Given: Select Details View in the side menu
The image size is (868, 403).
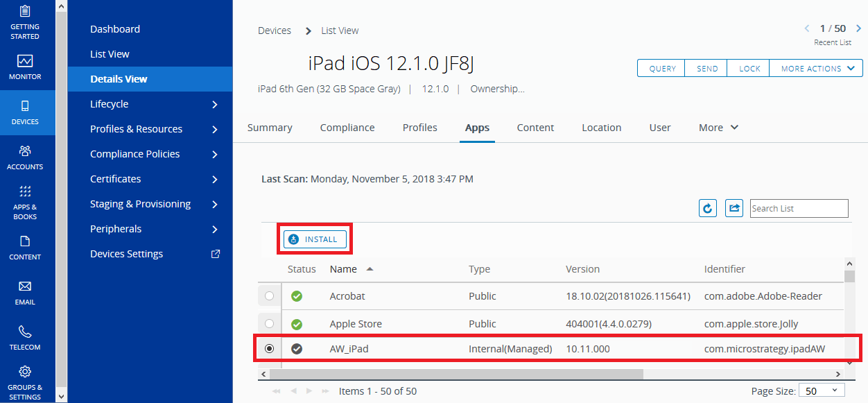Looking at the screenshot, I should tap(150, 79).
